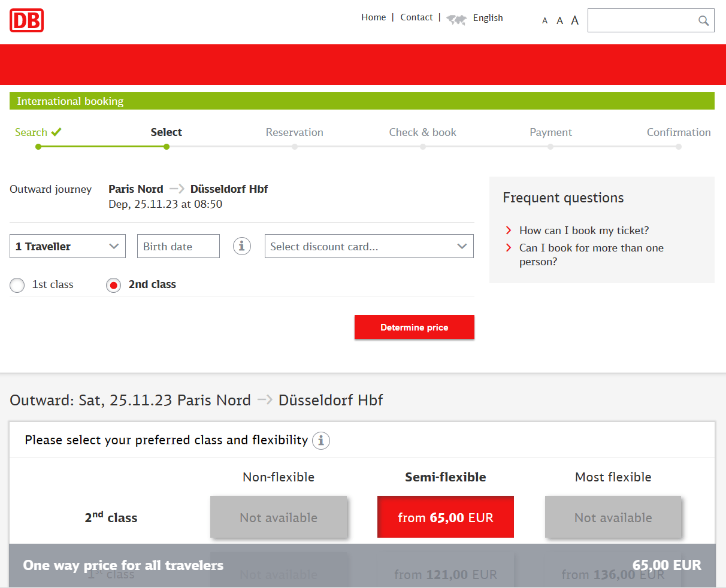726x588 pixels.
Task: Click the Semi-flexible column header
Action: click(446, 477)
